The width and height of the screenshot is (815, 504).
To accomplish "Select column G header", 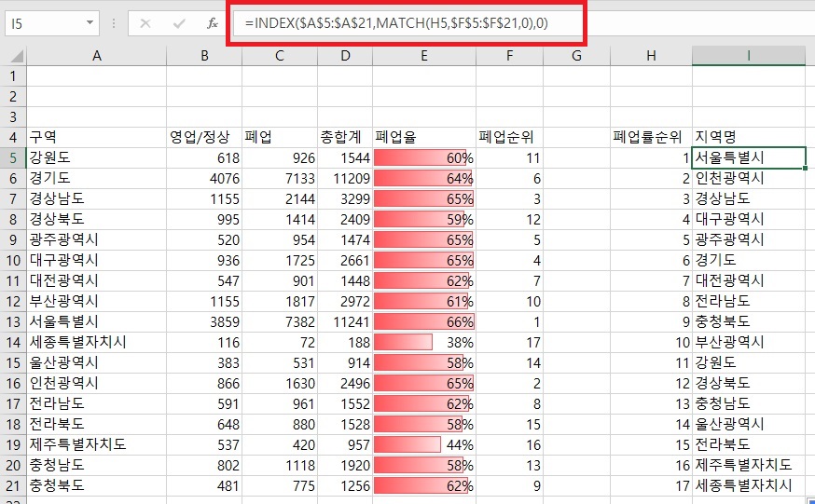I will tap(576, 56).
